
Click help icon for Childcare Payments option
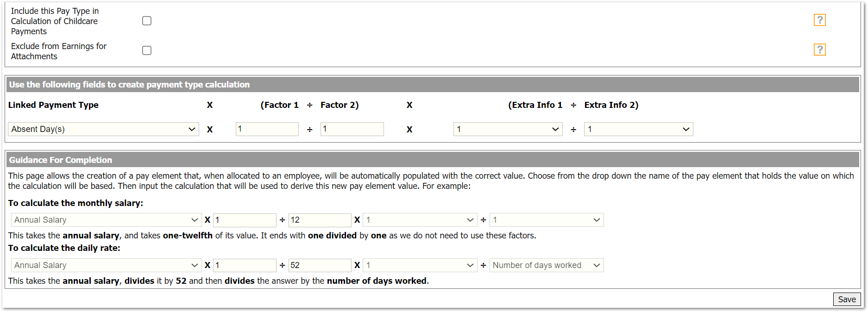click(819, 20)
